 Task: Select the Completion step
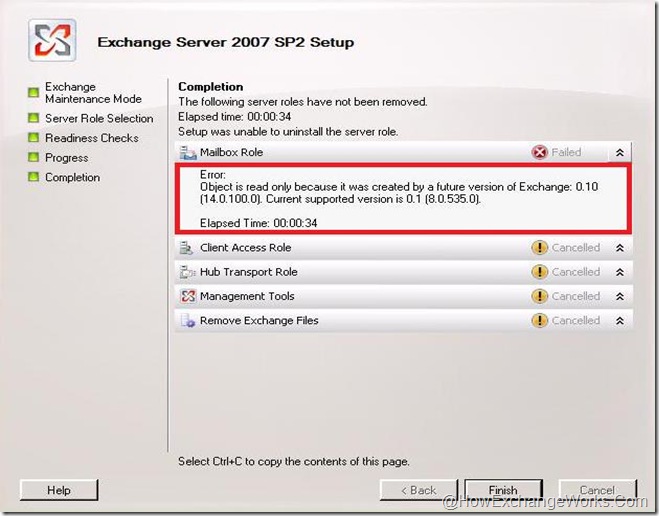pyautogui.click(x=73, y=177)
